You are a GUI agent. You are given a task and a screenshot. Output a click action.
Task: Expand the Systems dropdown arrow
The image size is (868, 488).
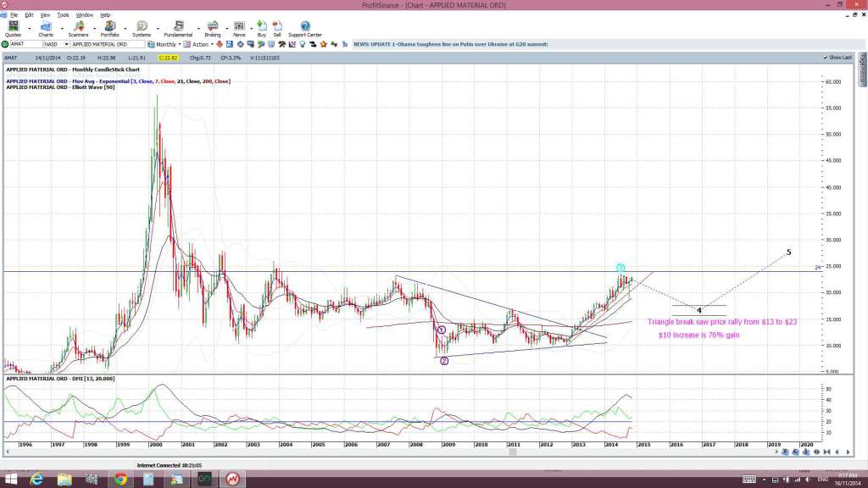[159, 28]
